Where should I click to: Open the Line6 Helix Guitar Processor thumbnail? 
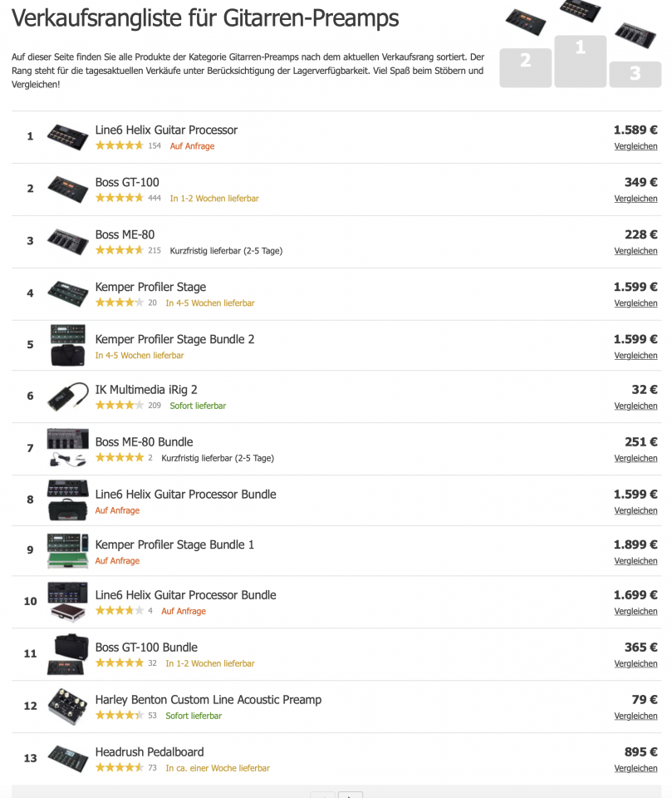point(67,136)
